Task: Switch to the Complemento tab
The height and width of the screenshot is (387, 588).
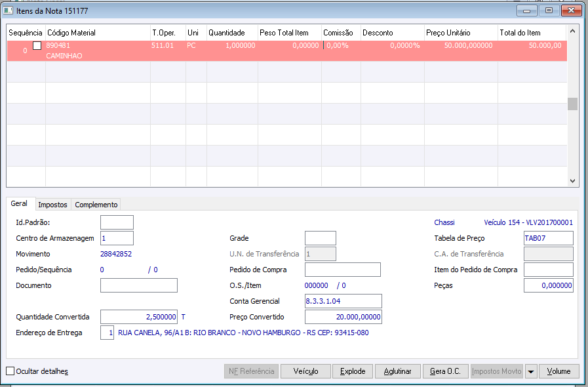Action: pyautogui.click(x=96, y=205)
